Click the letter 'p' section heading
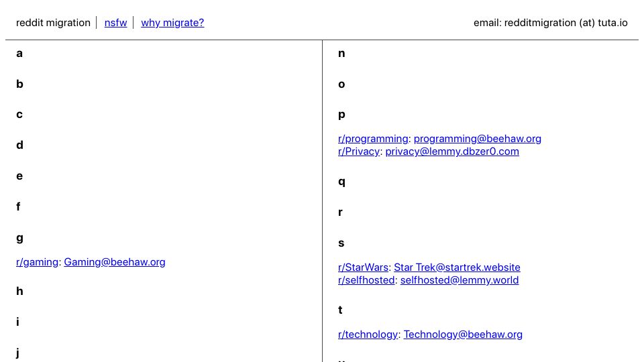Viewport: 644px width, 362px height. (341, 115)
